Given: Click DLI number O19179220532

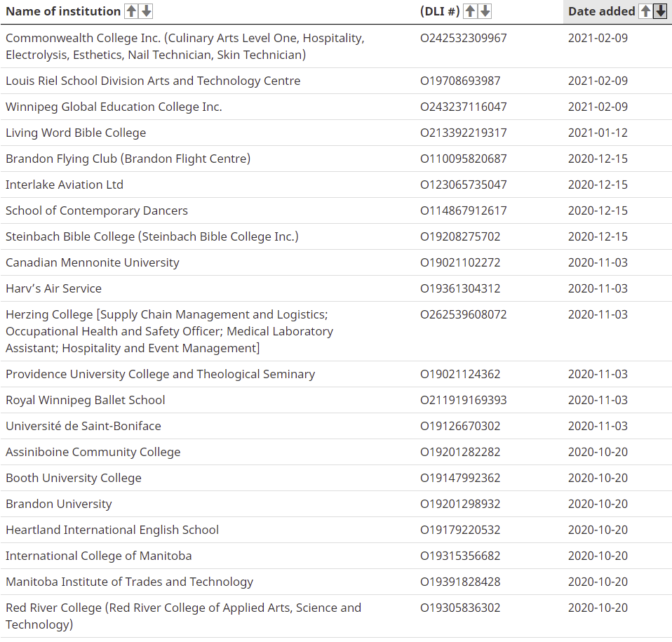Looking at the screenshot, I should click(460, 530).
